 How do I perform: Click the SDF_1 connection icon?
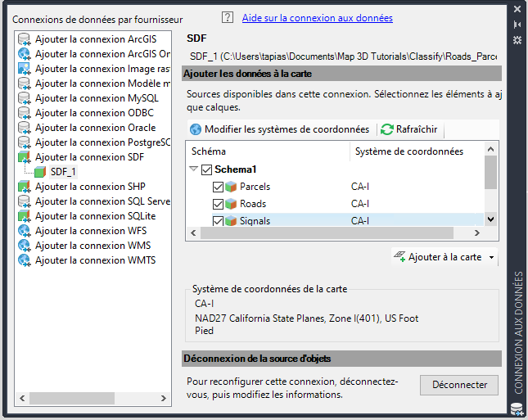point(40,172)
